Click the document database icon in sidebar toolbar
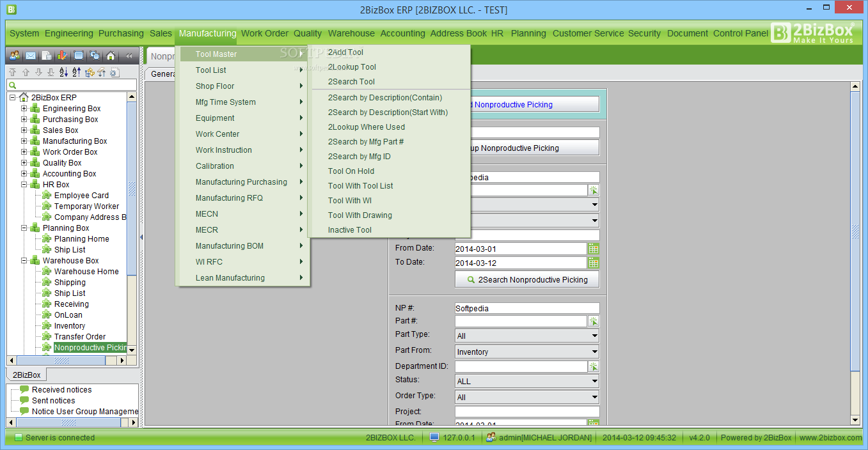Screen dimensions: 868x450 pyautogui.click(x=47, y=56)
